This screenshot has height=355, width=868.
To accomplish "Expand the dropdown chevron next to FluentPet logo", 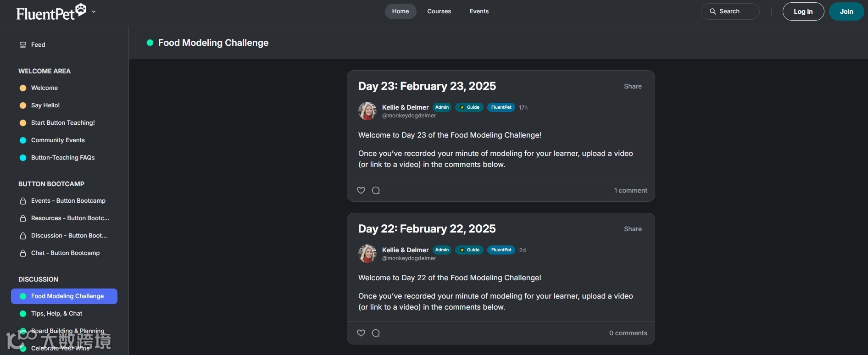I will click(94, 12).
